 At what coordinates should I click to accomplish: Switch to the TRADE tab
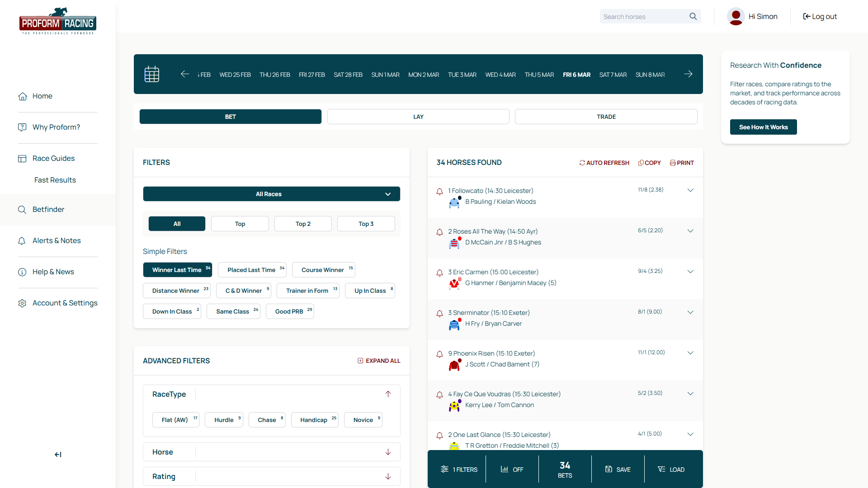click(606, 117)
